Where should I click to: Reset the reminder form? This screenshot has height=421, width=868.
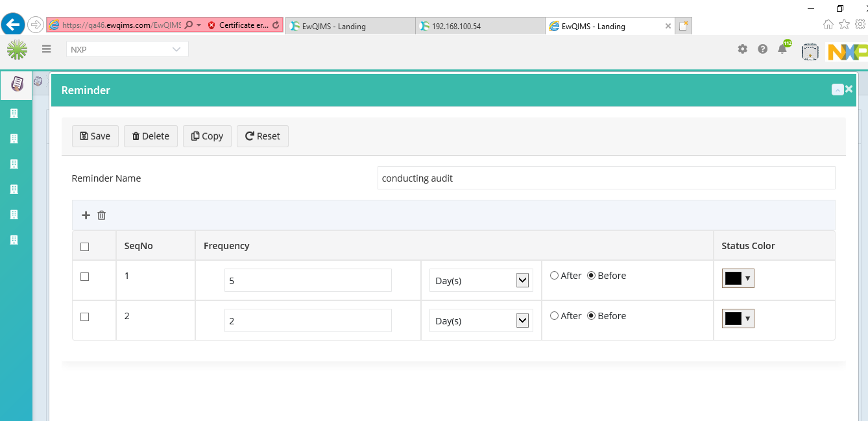pos(263,136)
